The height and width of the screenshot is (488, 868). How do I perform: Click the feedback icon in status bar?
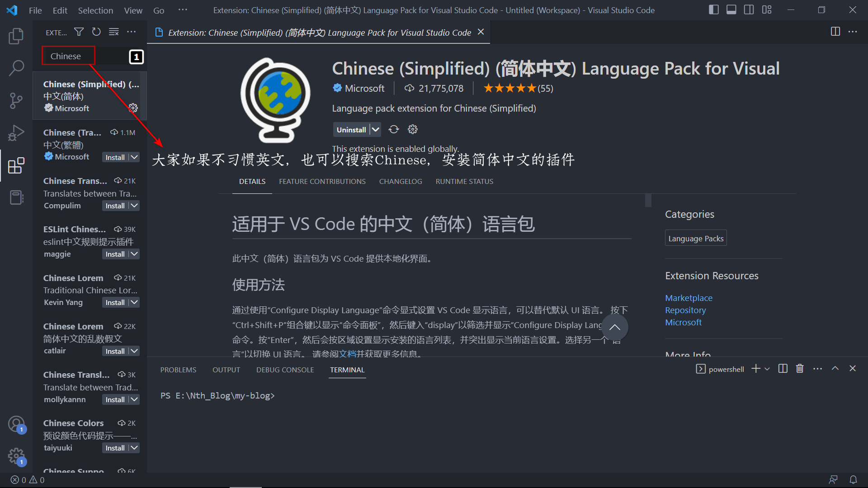pos(833,480)
